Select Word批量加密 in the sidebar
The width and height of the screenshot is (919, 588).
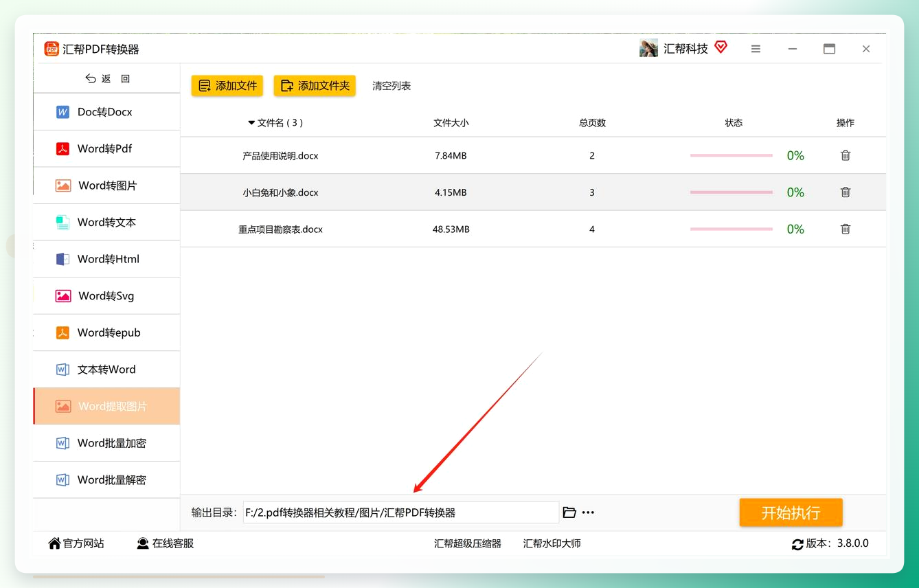(x=106, y=443)
